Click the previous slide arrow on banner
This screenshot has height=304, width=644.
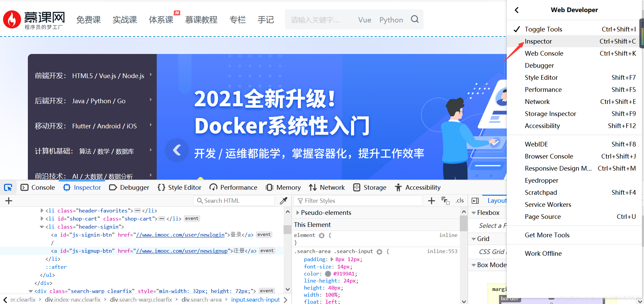(x=177, y=150)
